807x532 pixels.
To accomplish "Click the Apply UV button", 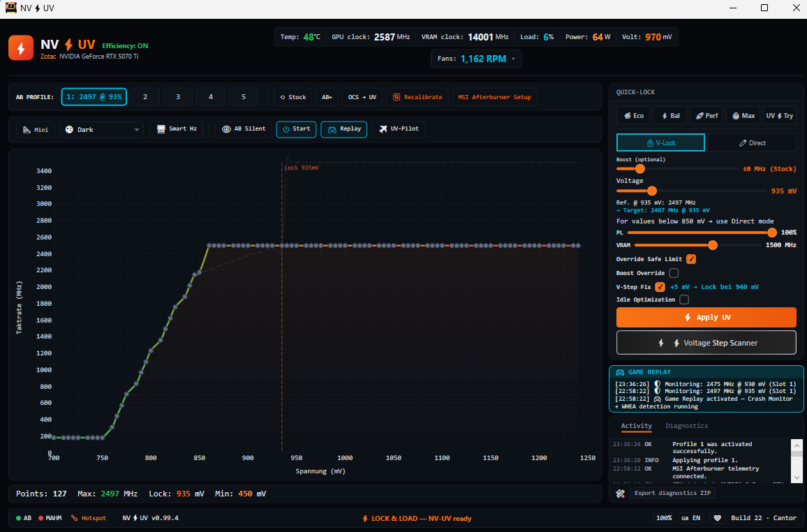I will click(706, 318).
